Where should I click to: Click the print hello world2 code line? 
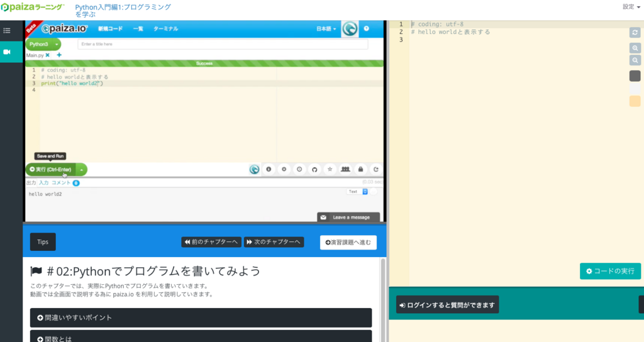[x=72, y=84]
